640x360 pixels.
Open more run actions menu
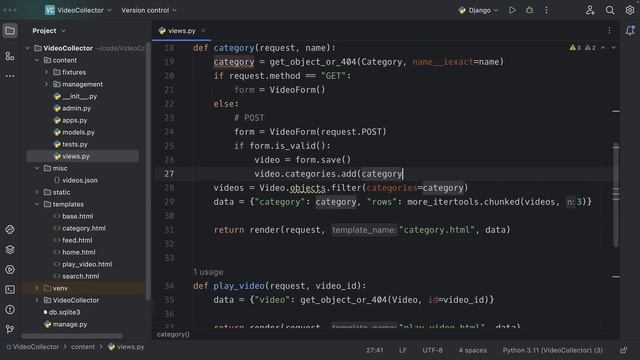(547, 10)
